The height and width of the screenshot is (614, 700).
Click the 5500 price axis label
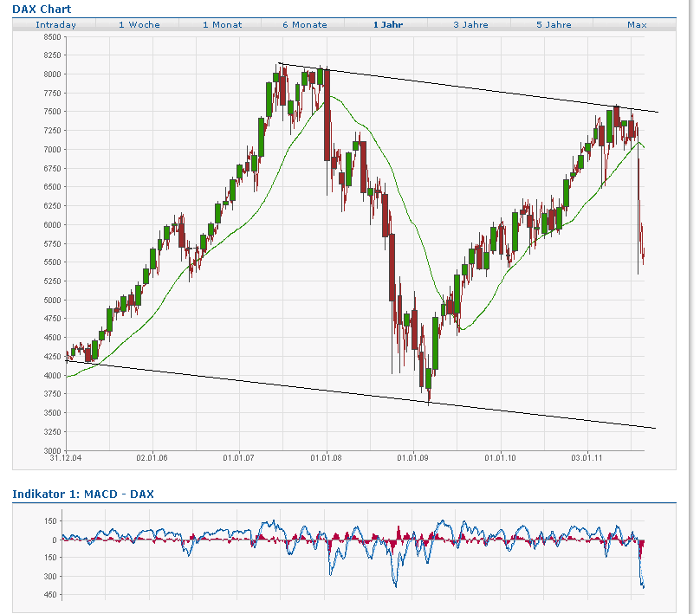pyautogui.click(x=52, y=262)
